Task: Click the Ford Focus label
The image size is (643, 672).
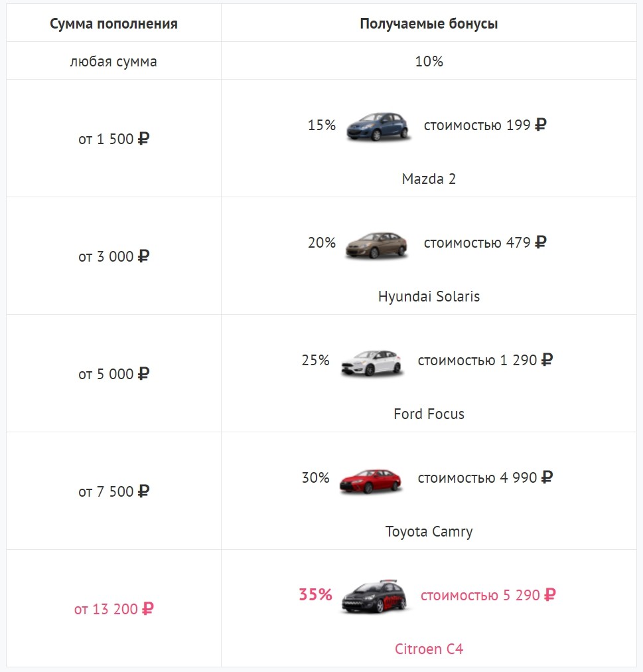Action: tap(429, 414)
